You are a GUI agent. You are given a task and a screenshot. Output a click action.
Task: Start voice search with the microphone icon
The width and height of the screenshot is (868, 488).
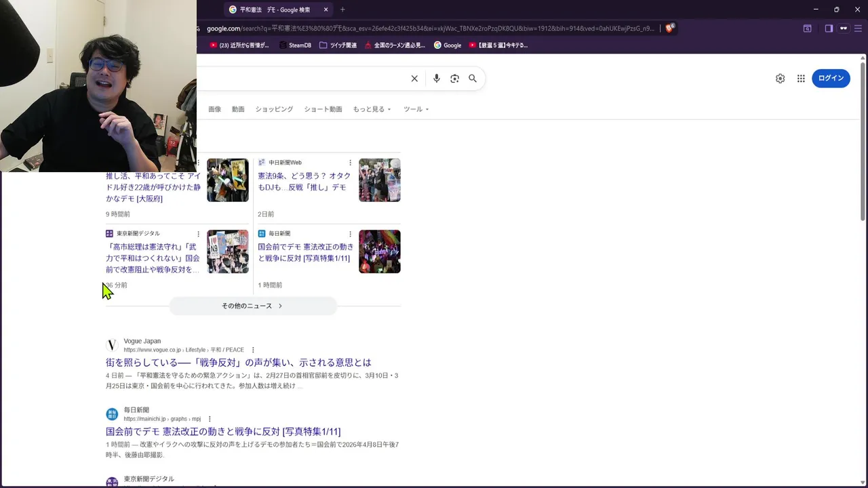pyautogui.click(x=437, y=79)
